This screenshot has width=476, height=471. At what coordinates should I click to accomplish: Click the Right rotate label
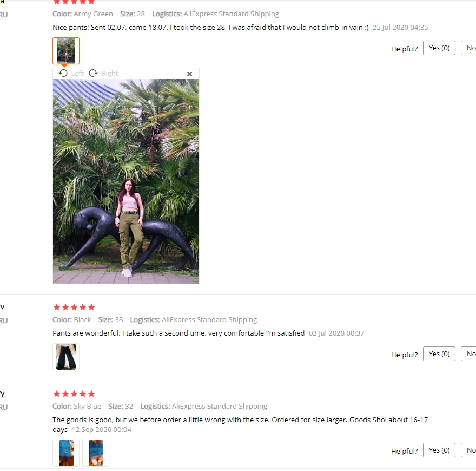(110, 73)
